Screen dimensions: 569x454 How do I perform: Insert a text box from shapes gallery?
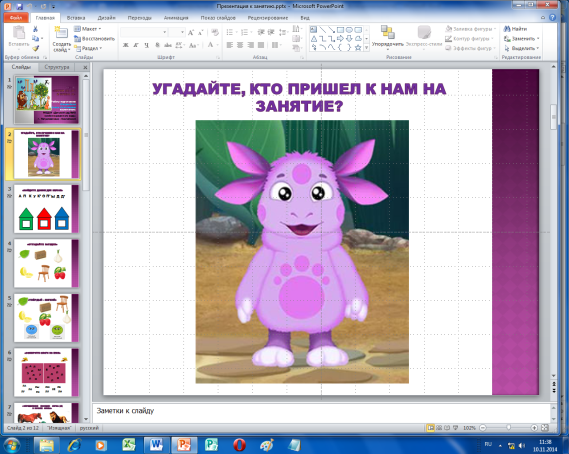(x=314, y=30)
